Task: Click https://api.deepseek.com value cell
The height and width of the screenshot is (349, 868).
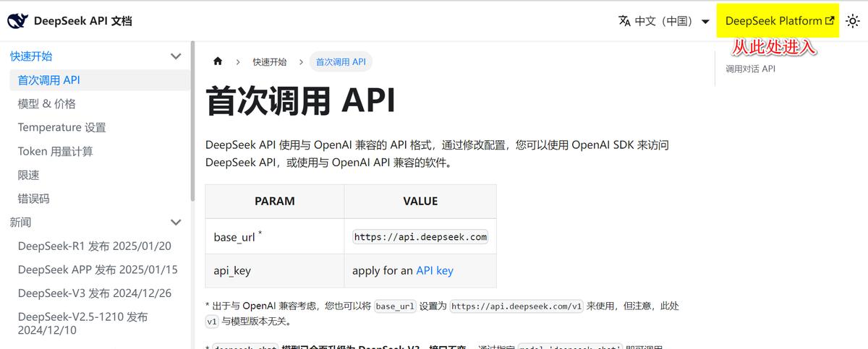Action: pyautogui.click(x=420, y=237)
